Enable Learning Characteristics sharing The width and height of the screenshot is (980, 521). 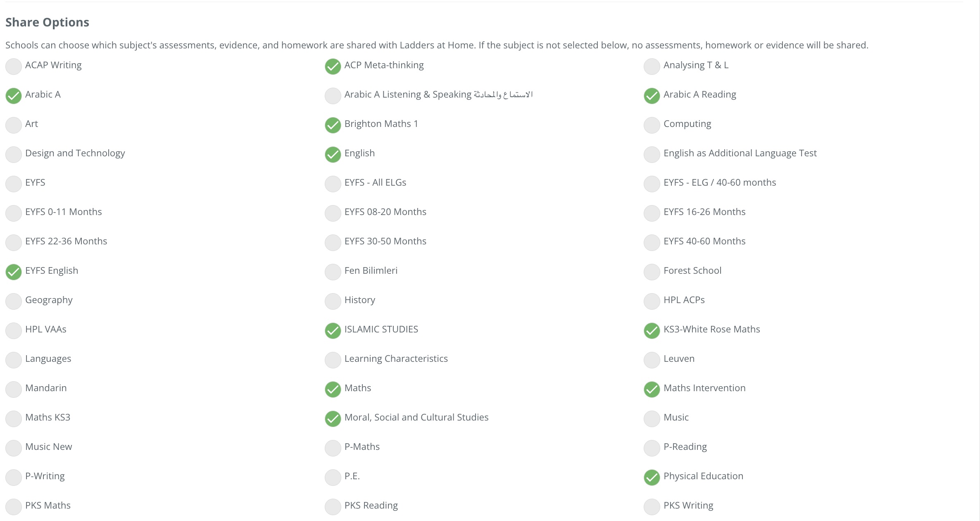(333, 360)
